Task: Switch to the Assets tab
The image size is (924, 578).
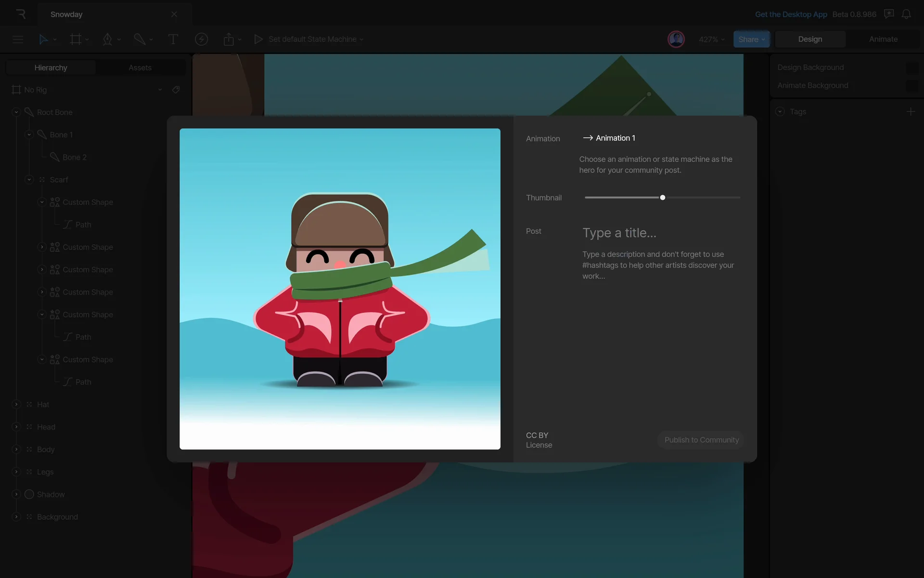Action: 140,67
